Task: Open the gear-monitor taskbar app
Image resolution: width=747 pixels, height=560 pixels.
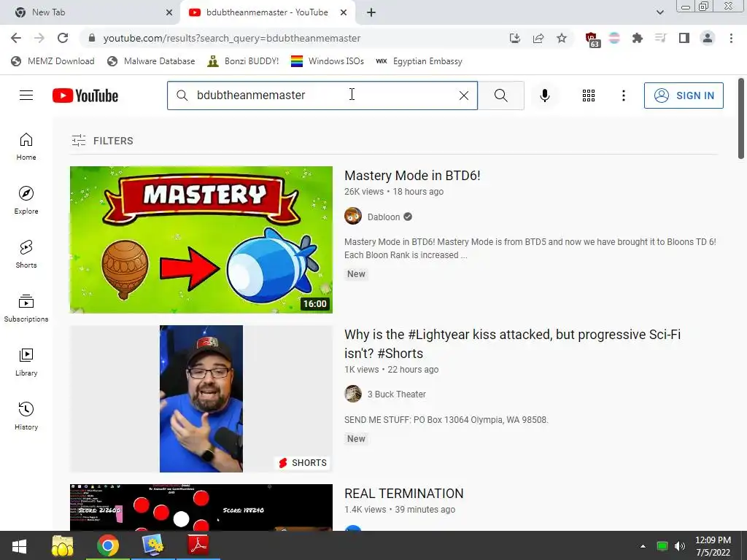Action: [153, 545]
